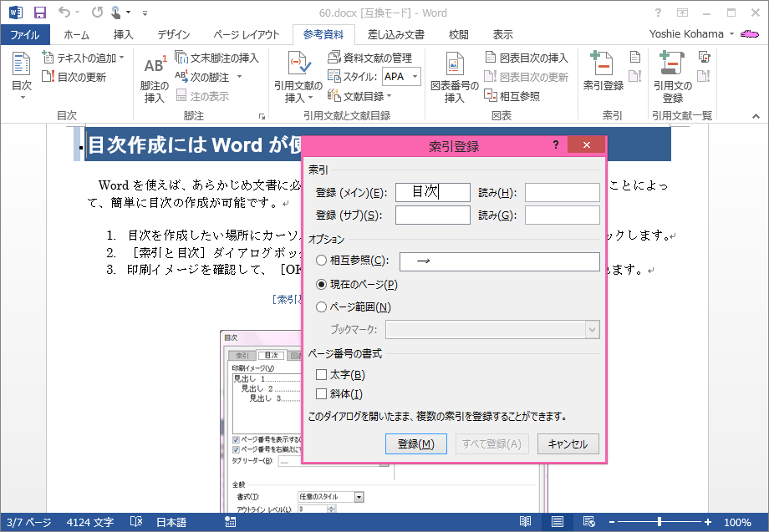Screen dimensions: 769x532
Task: Click 図表番号の挿入 caption button
Action: 454,78
